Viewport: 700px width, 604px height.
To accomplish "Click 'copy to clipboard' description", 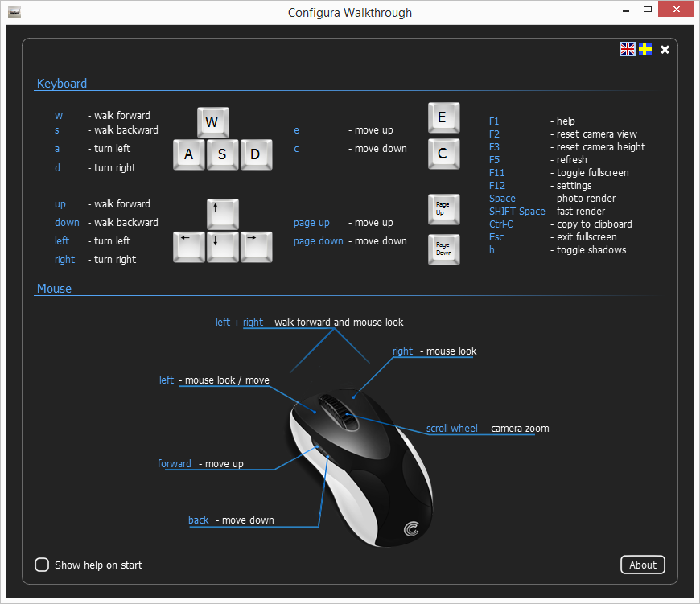I will tap(595, 224).
